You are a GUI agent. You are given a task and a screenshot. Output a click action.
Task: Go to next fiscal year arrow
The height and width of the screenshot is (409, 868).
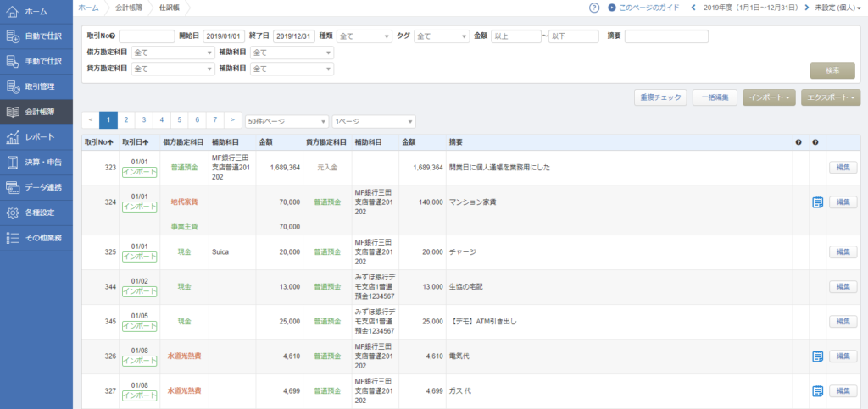pyautogui.click(x=807, y=8)
